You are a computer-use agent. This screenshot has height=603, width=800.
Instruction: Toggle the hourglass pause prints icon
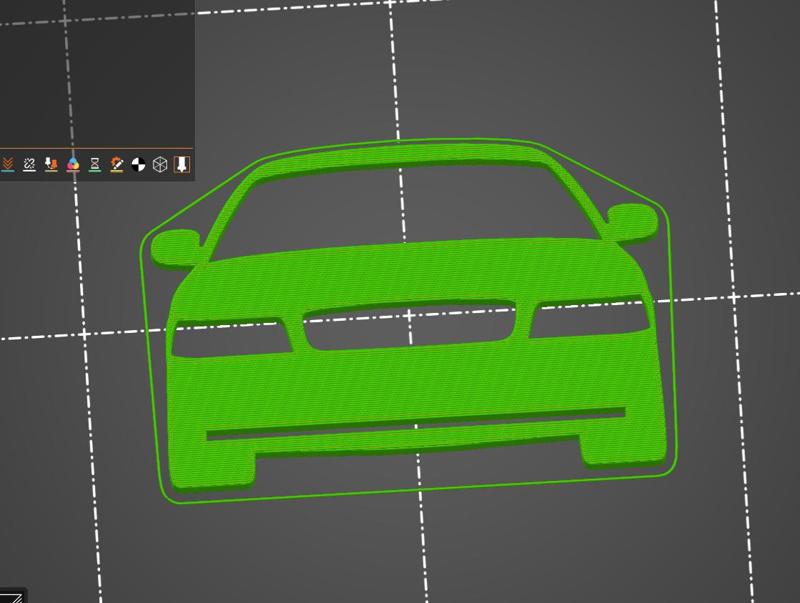click(95, 164)
